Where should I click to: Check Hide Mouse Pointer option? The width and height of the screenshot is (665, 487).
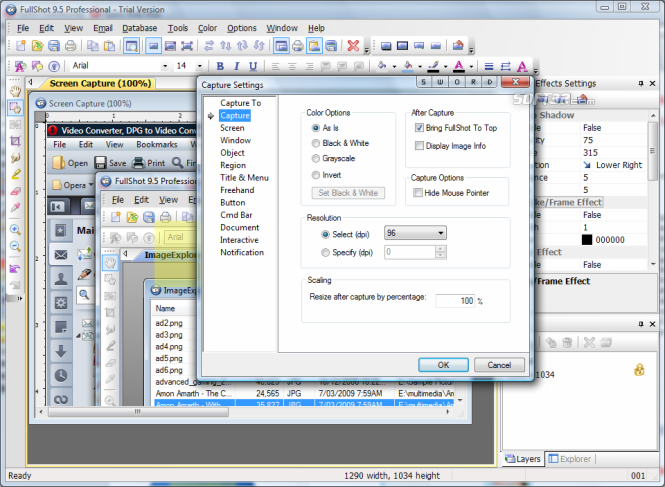[x=418, y=193]
